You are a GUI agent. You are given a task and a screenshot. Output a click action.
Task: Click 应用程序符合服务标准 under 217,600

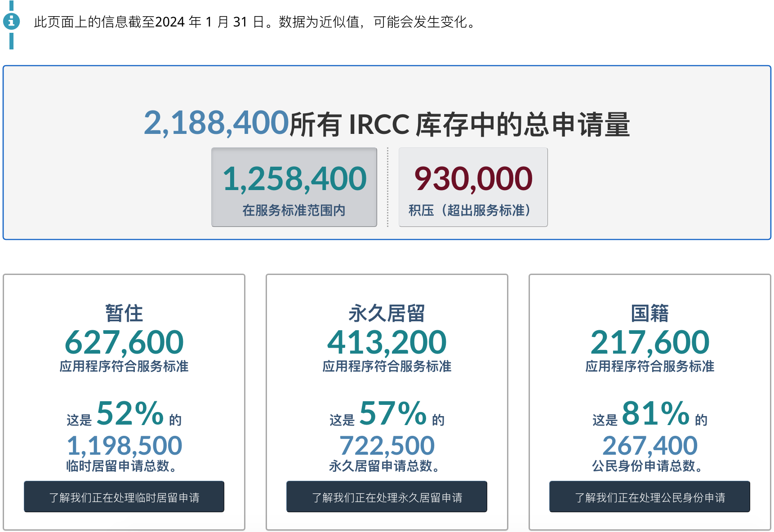tap(649, 366)
